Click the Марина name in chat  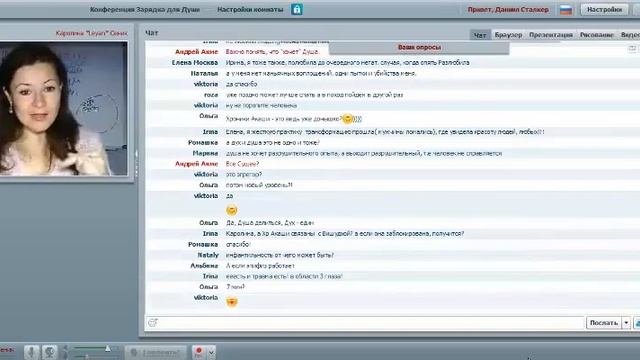[205, 153]
